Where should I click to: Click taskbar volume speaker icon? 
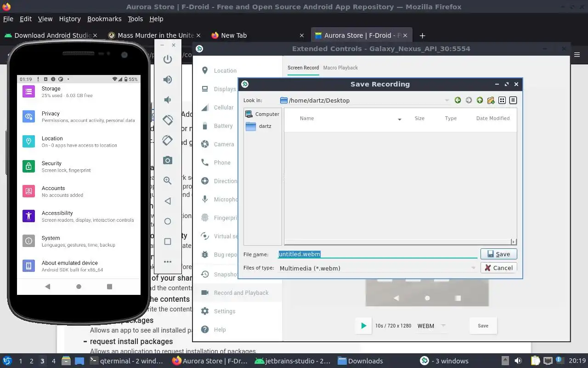pyautogui.click(x=518, y=361)
